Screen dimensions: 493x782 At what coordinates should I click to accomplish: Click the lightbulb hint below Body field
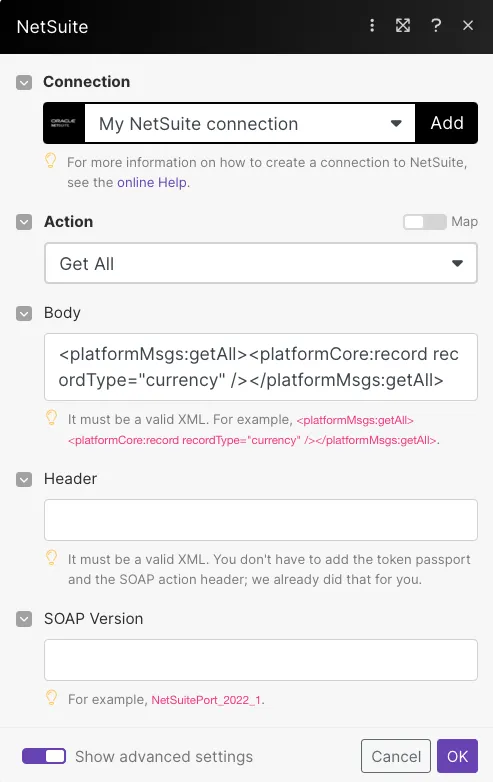[51, 418]
